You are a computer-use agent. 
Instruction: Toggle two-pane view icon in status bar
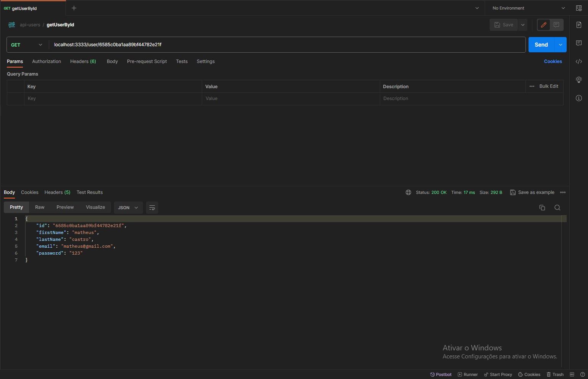click(x=572, y=374)
